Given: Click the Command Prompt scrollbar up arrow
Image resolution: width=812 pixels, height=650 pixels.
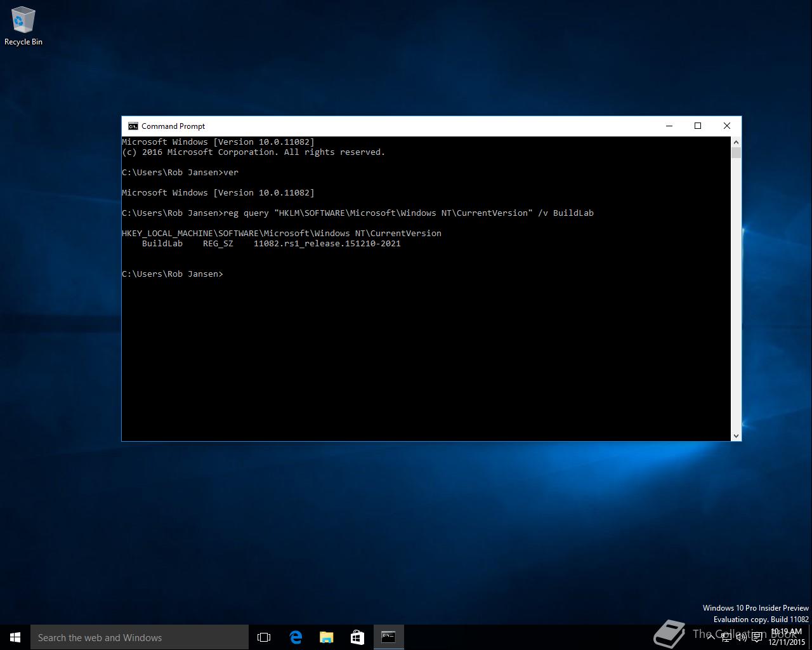Looking at the screenshot, I should click(736, 142).
